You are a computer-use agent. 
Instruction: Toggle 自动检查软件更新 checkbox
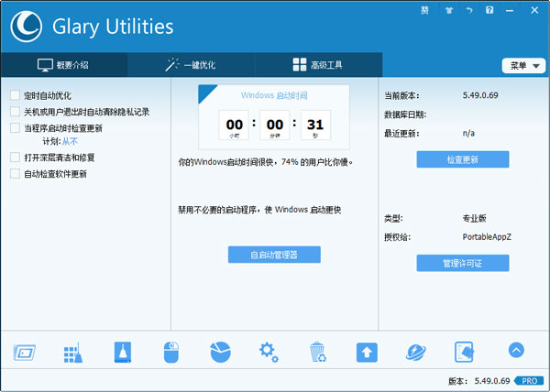coord(15,174)
